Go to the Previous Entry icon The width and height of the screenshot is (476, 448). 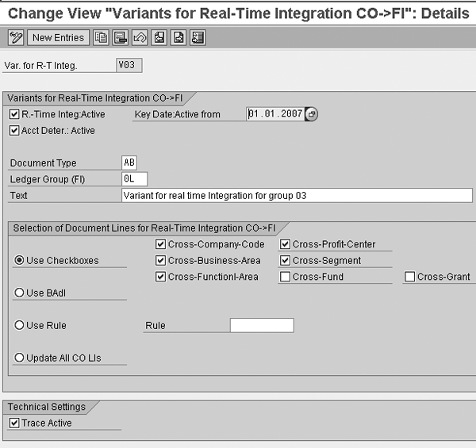(159, 37)
